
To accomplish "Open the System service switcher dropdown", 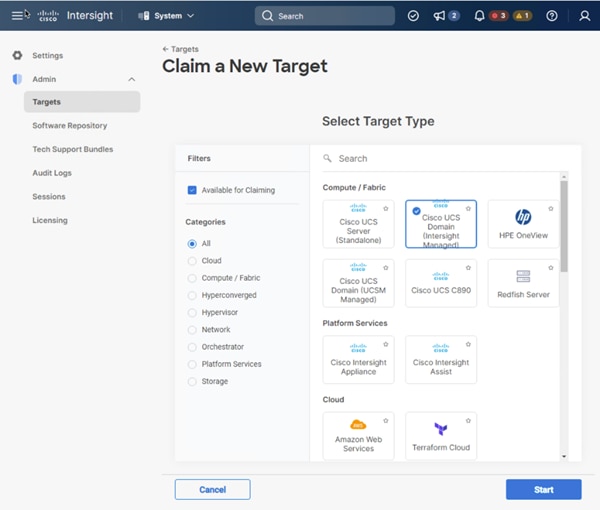I will pyautogui.click(x=166, y=16).
